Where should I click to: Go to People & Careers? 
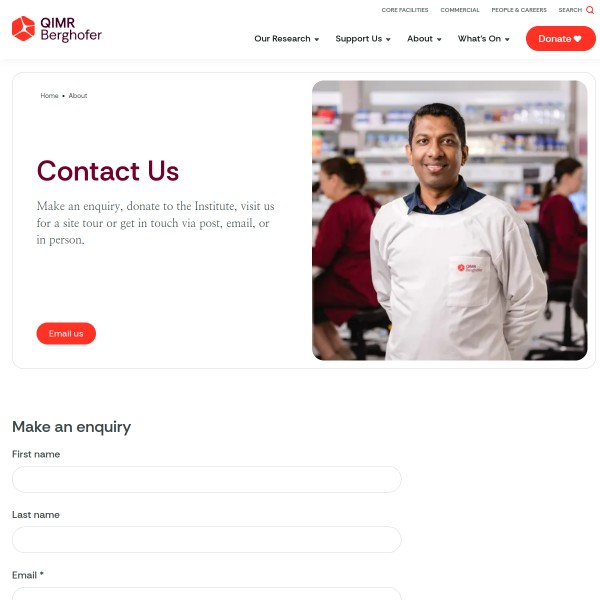pos(519,10)
